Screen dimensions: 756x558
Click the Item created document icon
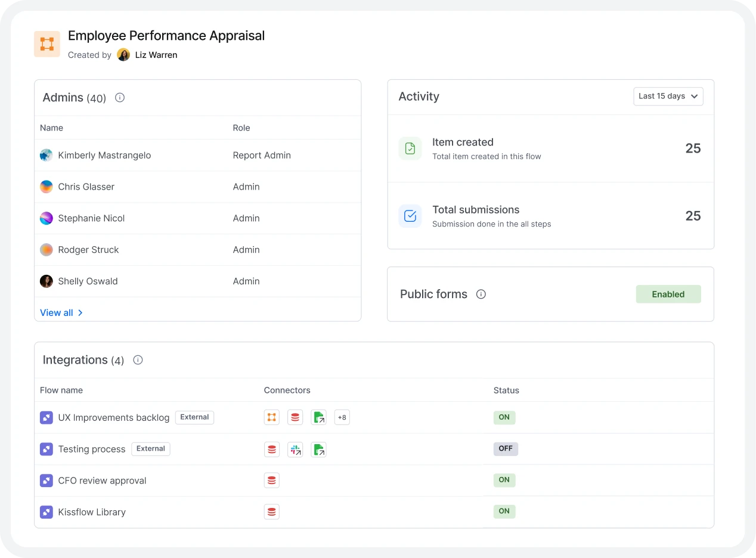410,148
